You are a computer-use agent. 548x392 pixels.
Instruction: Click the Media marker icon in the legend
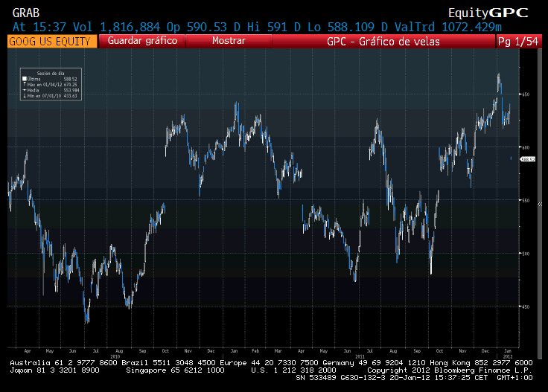25,90
